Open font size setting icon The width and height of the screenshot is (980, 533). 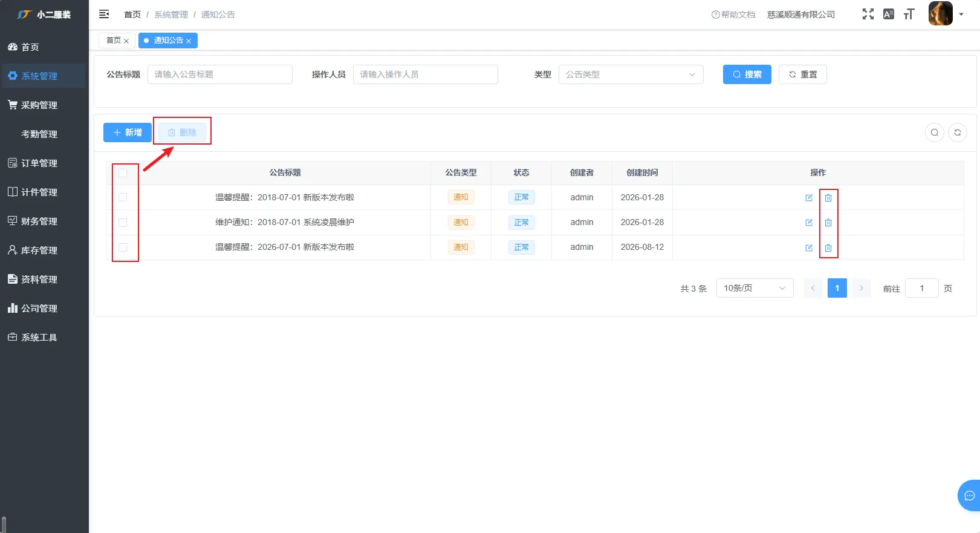[x=909, y=14]
